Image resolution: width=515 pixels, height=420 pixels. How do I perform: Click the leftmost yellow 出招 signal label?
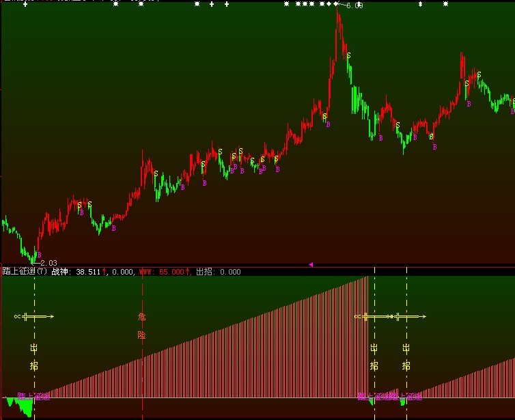pyautogui.click(x=34, y=356)
